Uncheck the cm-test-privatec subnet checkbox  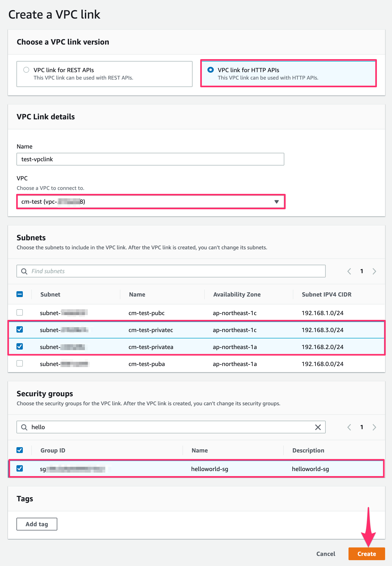[20, 329]
